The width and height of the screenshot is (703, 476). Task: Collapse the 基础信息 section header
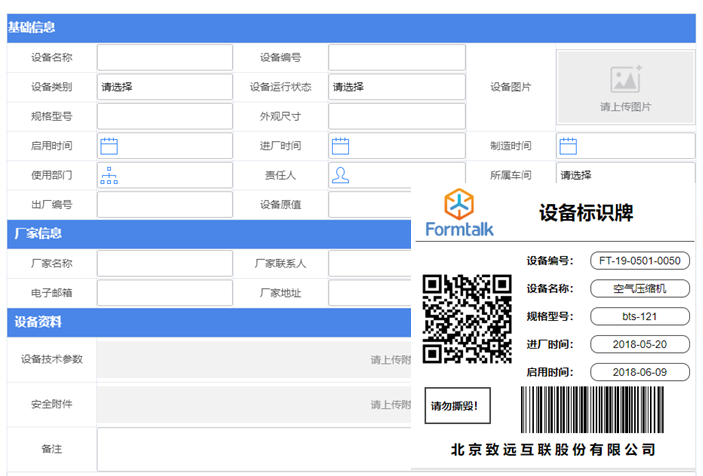point(32,28)
